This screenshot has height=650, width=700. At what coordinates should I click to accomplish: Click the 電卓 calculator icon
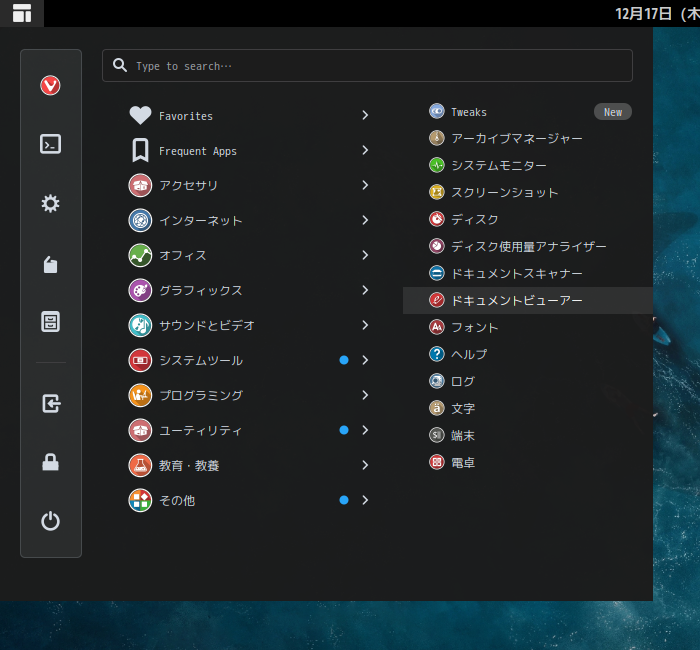(x=437, y=462)
